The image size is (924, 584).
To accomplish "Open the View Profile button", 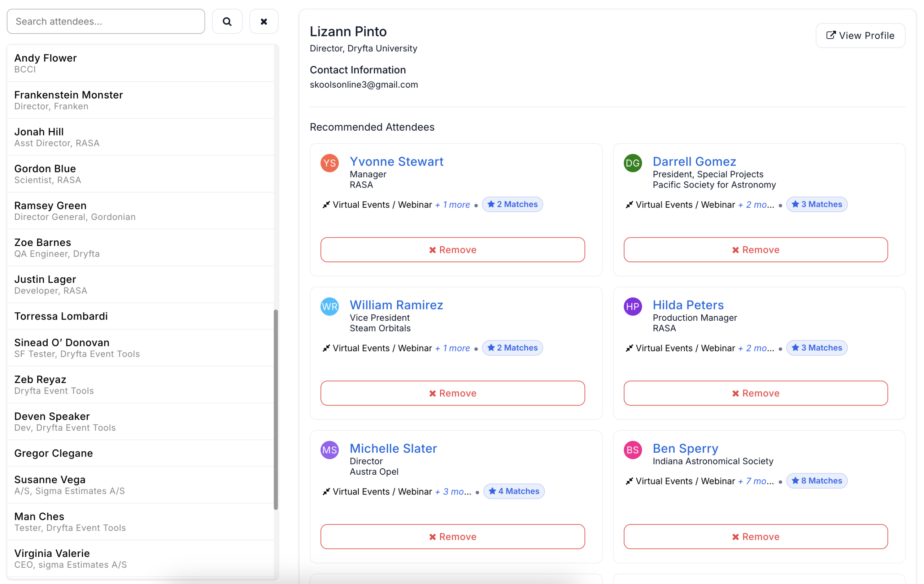I will click(x=860, y=36).
